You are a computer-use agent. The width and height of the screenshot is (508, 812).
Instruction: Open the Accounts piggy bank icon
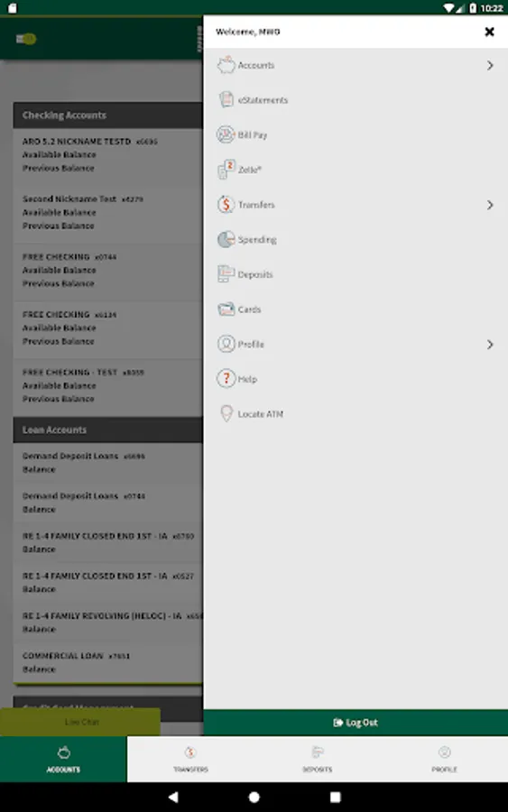tap(226, 65)
